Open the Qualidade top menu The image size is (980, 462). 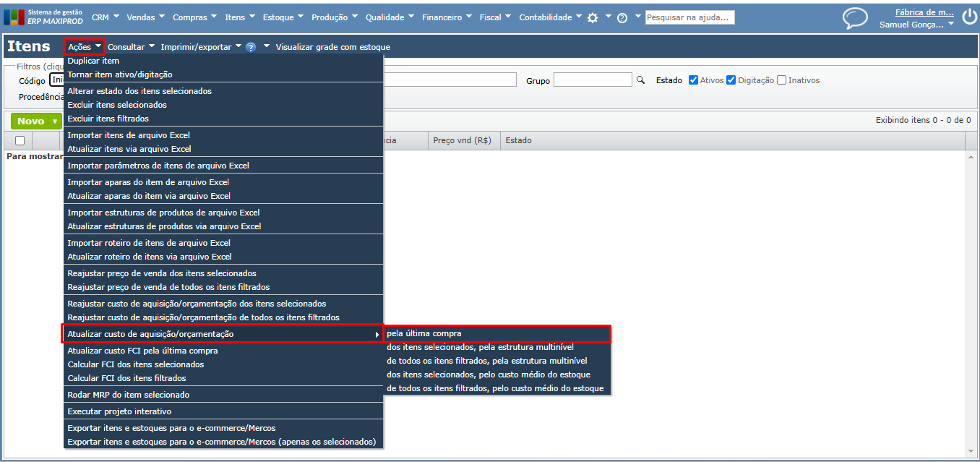[390, 17]
